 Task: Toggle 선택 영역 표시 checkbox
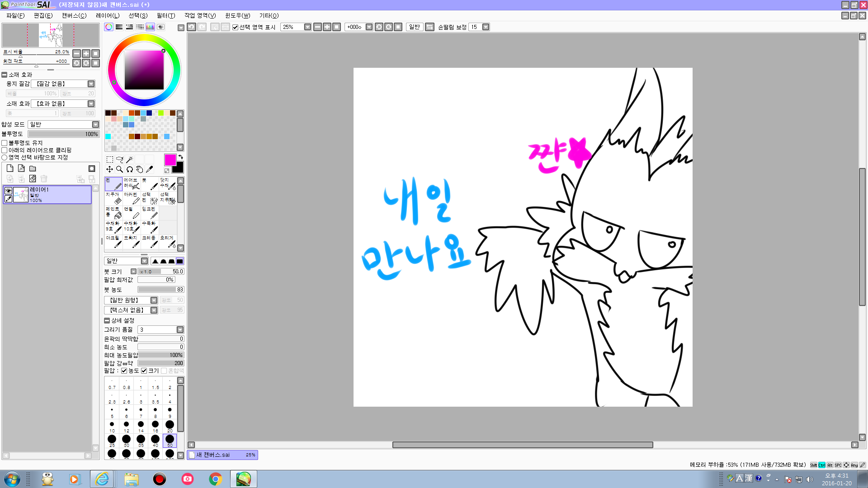click(x=235, y=27)
